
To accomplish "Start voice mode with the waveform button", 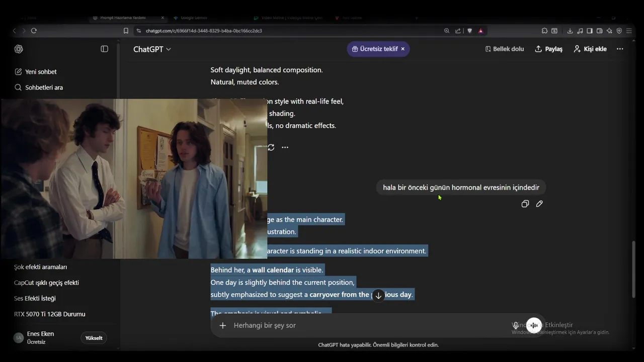I will click(x=534, y=325).
